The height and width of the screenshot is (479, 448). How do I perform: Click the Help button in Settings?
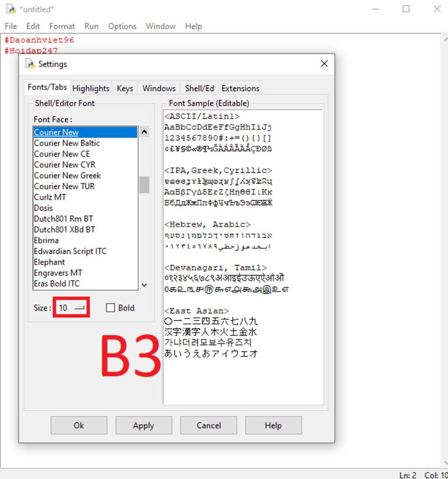[x=273, y=425]
